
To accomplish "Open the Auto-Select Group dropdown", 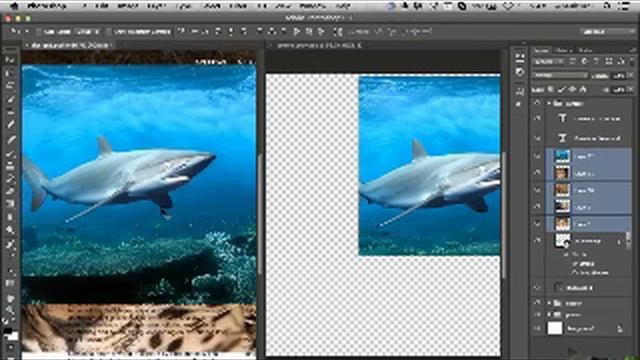I will [x=88, y=31].
